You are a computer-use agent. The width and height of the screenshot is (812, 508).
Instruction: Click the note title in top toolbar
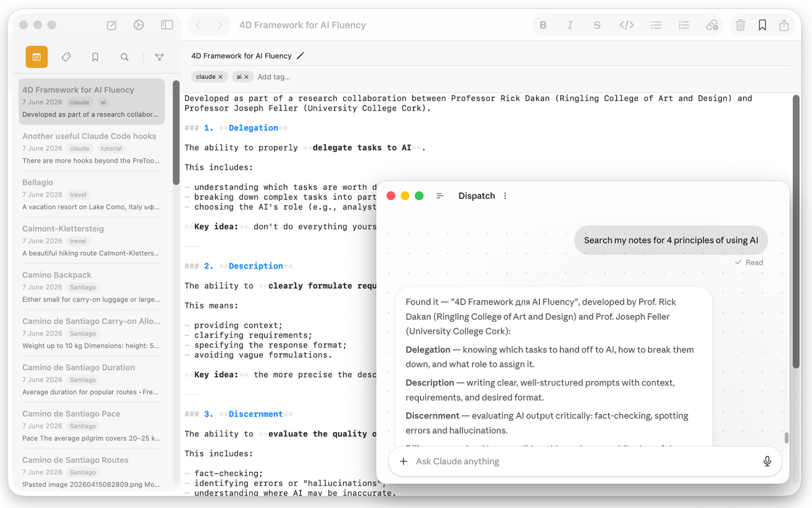pyautogui.click(x=303, y=25)
